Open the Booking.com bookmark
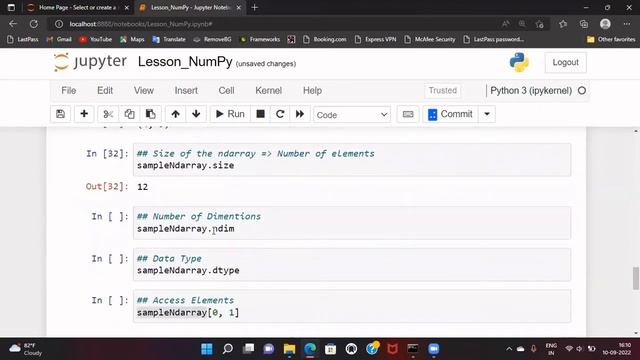640x360 pixels. pos(325,39)
